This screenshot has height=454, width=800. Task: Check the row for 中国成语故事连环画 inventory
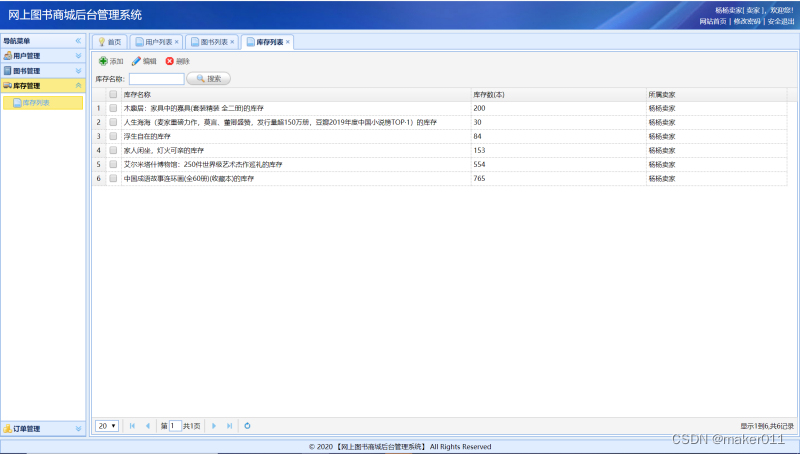[113, 179]
